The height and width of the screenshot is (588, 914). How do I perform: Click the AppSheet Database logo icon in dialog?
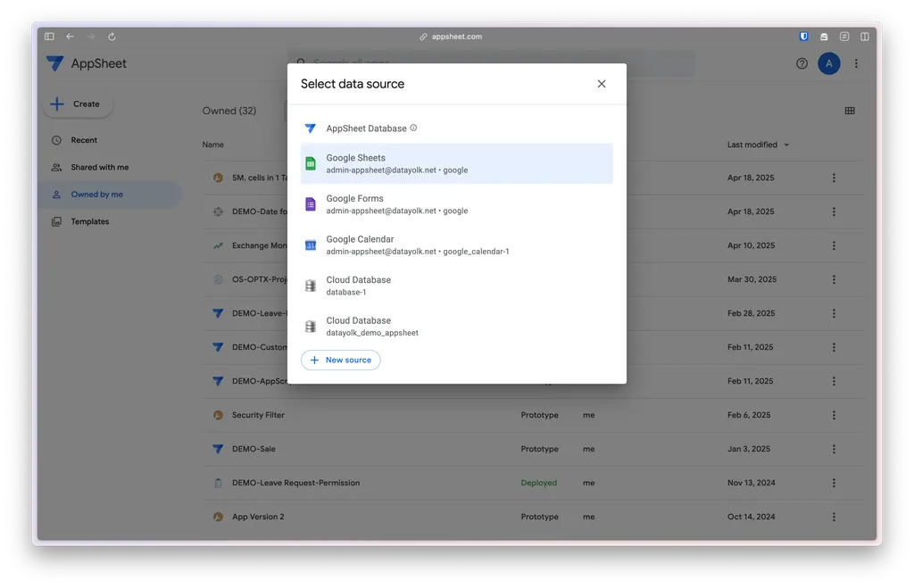coord(311,128)
